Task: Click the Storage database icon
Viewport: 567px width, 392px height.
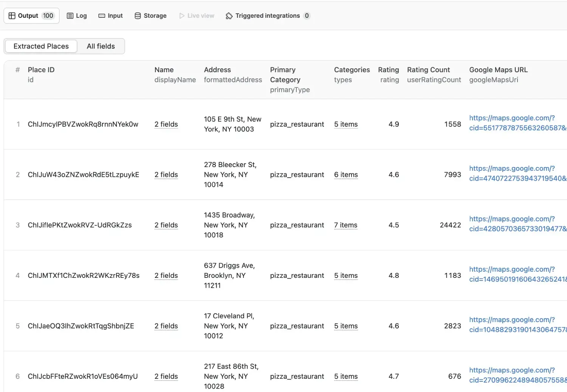Action: coord(138,15)
